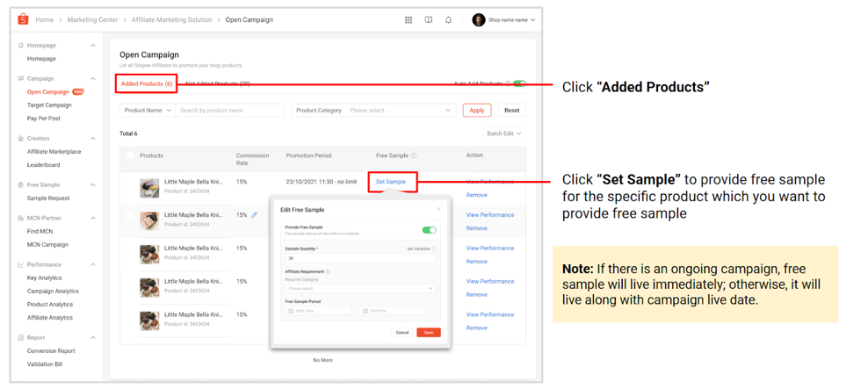Check the second product row checkbox
868x389 pixels.
(129, 215)
